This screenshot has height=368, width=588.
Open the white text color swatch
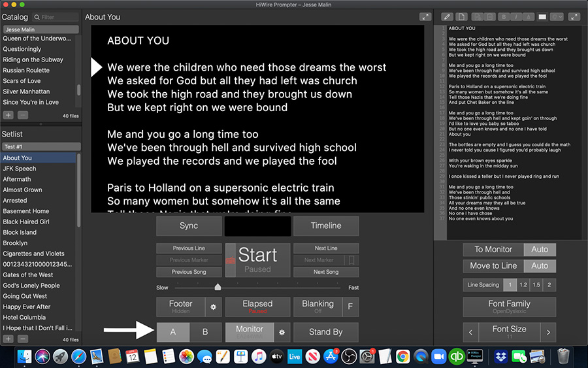point(542,17)
